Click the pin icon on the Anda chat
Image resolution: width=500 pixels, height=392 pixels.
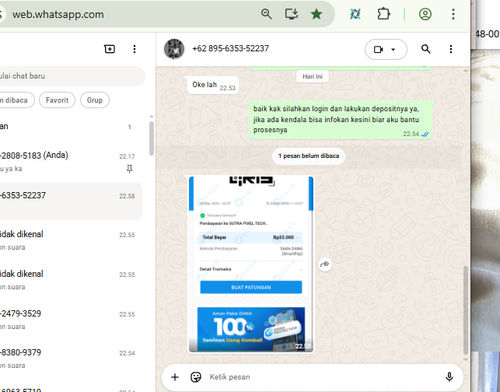pyautogui.click(x=129, y=169)
